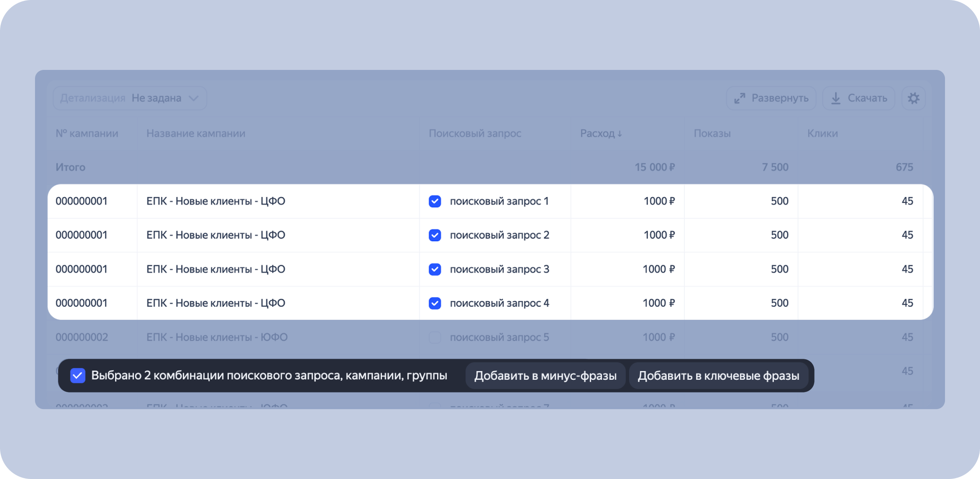Uncheck the checkbox for поисковый запрос 3

(x=435, y=269)
